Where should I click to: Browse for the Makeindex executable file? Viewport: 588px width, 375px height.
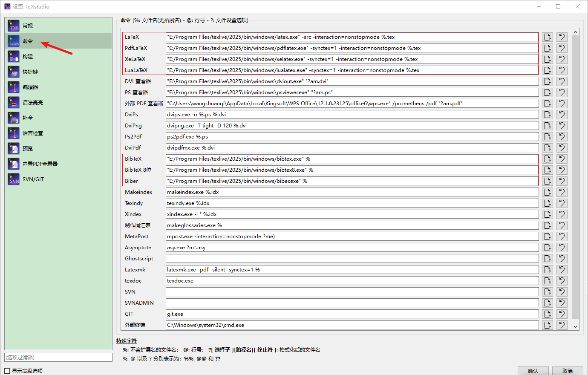click(x=548, y=192)
